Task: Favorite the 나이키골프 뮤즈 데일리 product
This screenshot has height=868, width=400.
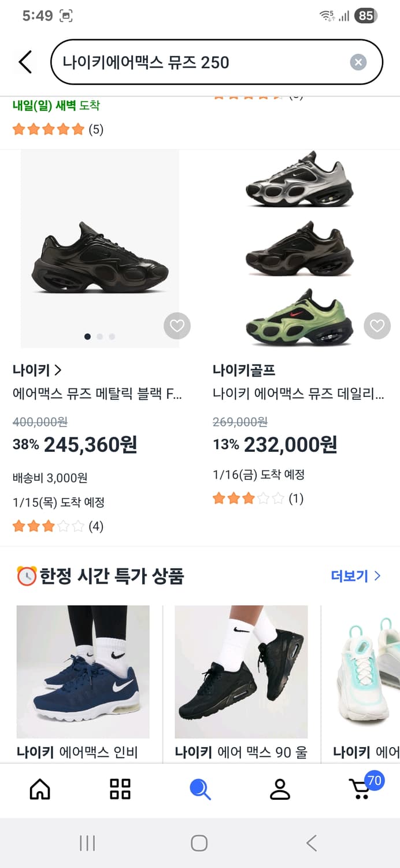Action: click(x=377, y=326)
